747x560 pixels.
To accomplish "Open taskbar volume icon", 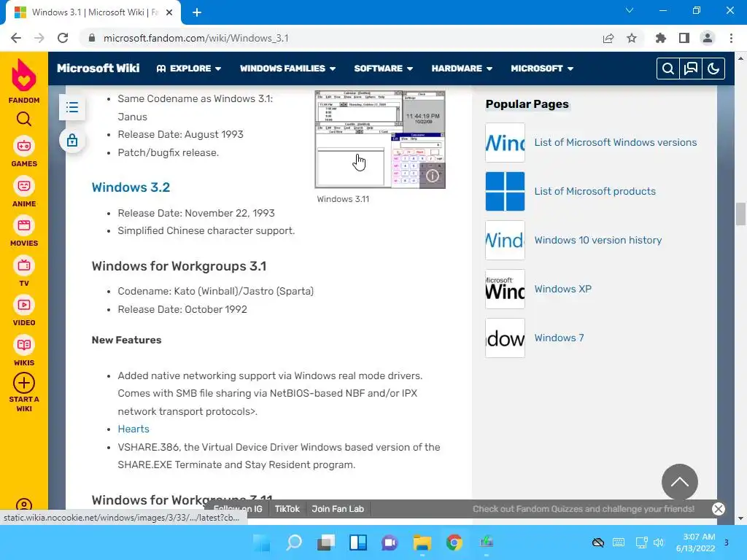I will [659, 542].
